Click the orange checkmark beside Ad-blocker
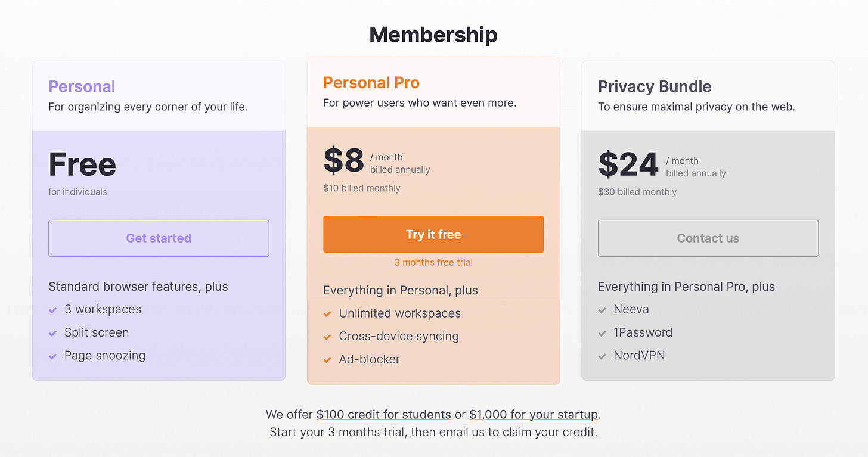 pos(327,360)
